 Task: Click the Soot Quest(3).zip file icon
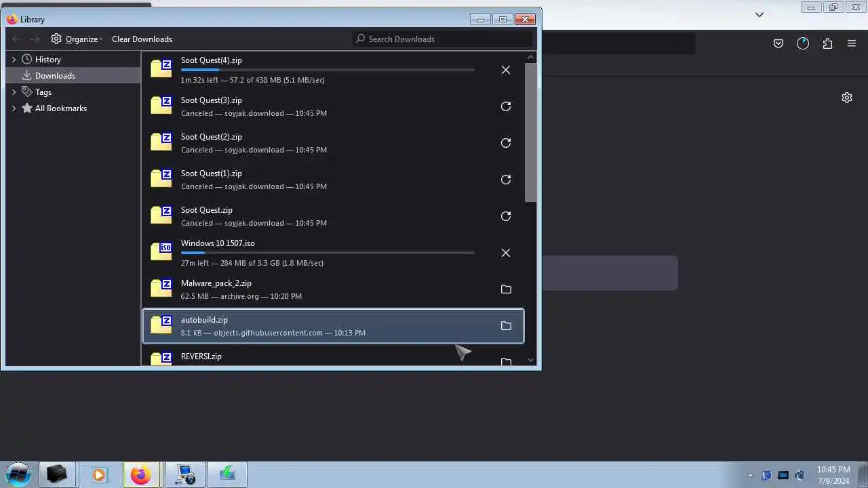pyautogui.click(x=161, y=105)
